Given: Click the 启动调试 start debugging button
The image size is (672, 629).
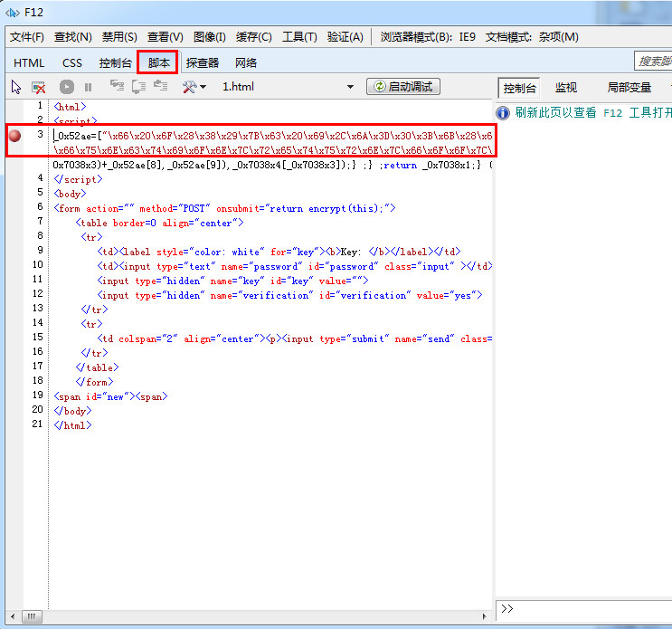Looking at the screenshot, I should pos(403,87).
